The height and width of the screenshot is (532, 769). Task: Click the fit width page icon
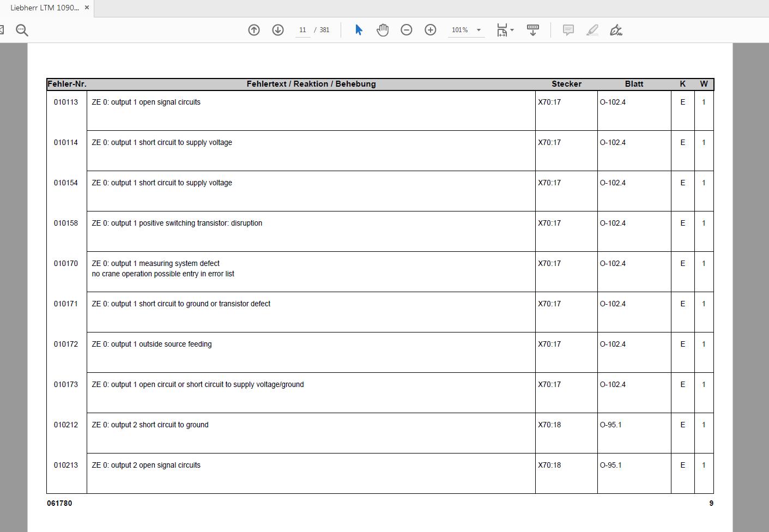pyautogui.click(x=502, y=30)
